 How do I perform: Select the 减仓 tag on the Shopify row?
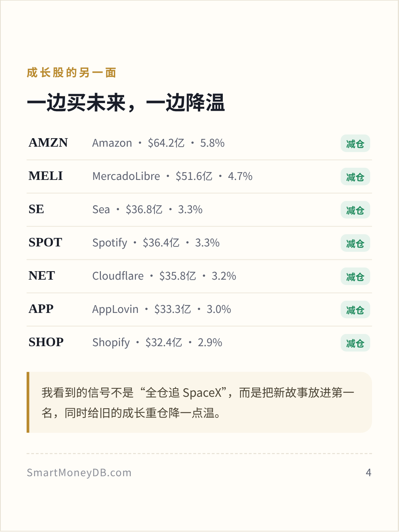click(x=355, y=343)
